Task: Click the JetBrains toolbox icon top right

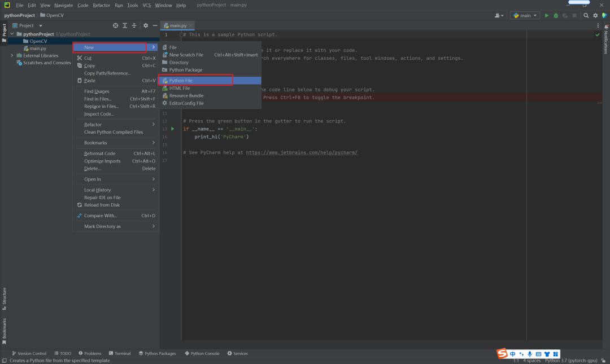Action: 604,16
